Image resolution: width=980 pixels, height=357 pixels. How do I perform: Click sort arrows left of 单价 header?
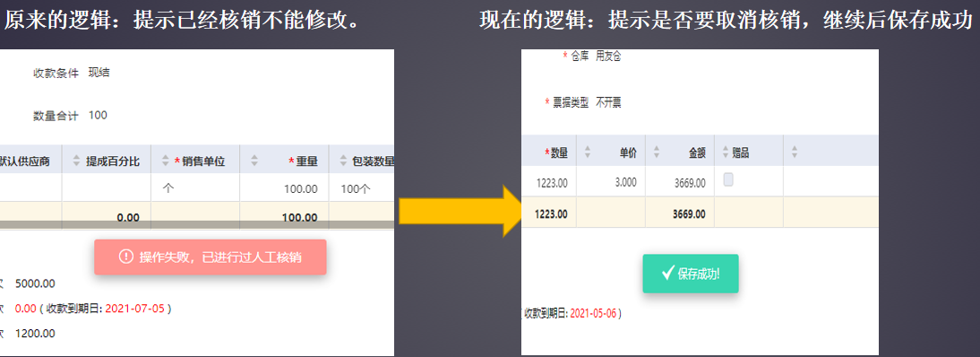(x=588, y=152)
